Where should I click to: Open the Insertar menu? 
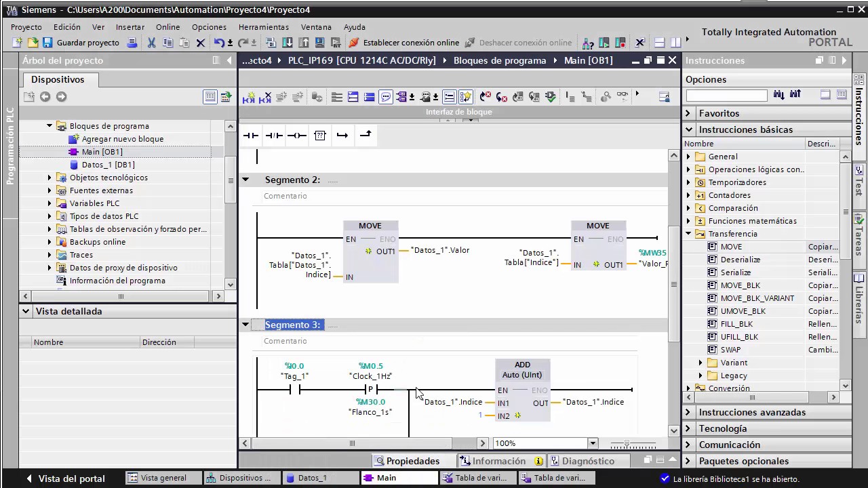[x=130, y=27]
